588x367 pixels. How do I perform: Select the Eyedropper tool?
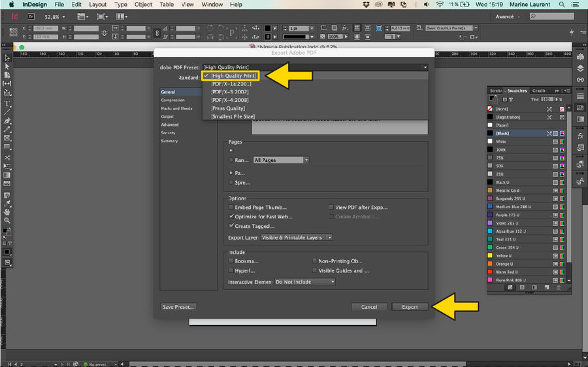coord(7,204)
